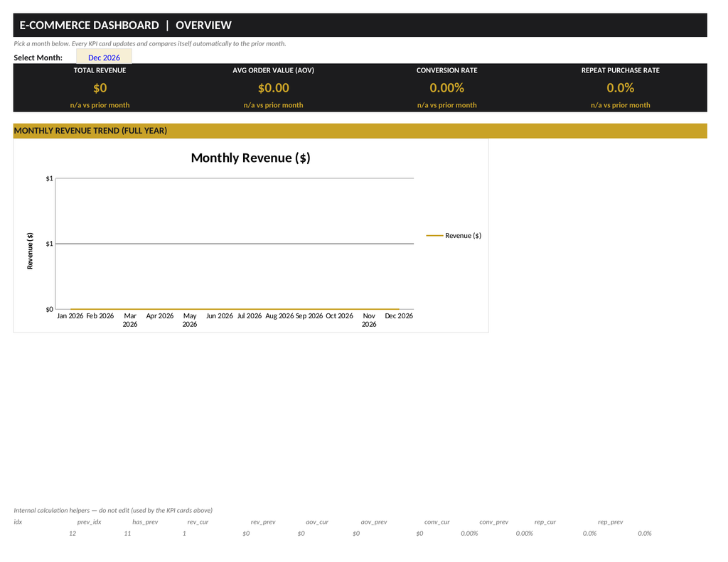Click the Jan 2026 x-axis label

70,316
